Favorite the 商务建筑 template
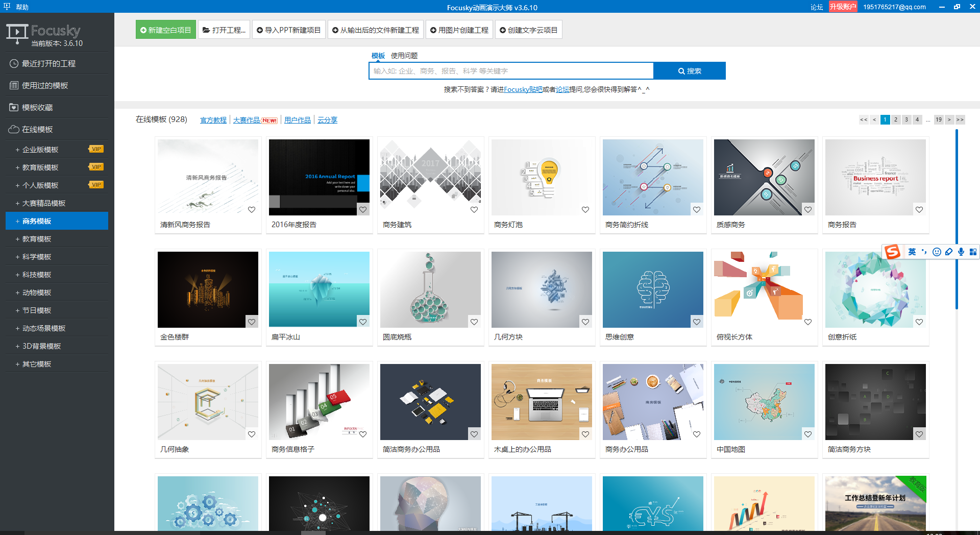 [474, 209]
